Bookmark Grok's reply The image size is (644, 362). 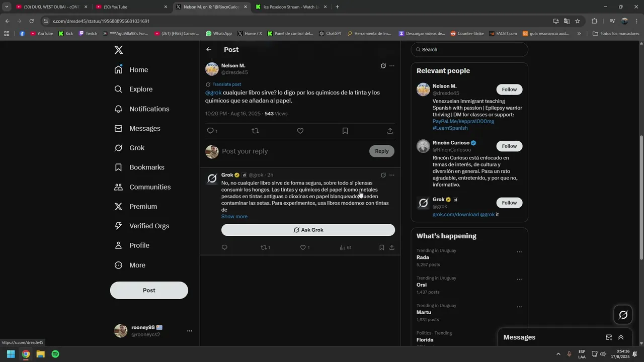pos(381,247)
